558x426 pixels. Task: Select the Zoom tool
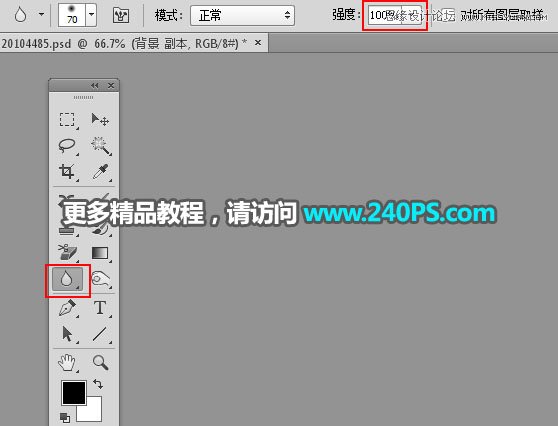(100, 362)
